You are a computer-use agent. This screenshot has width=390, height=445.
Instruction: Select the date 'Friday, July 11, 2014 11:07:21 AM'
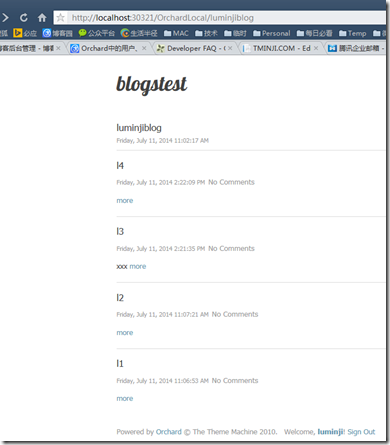(162, 315)
